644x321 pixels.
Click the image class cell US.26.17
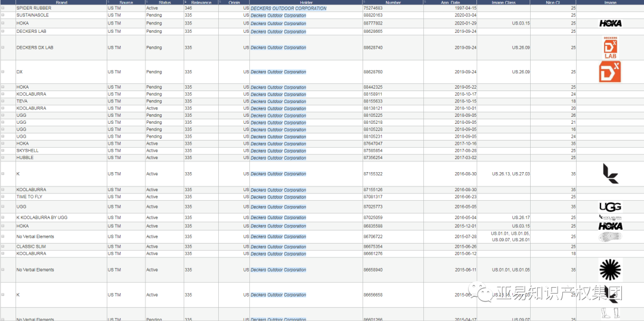[x=521, y=218]
